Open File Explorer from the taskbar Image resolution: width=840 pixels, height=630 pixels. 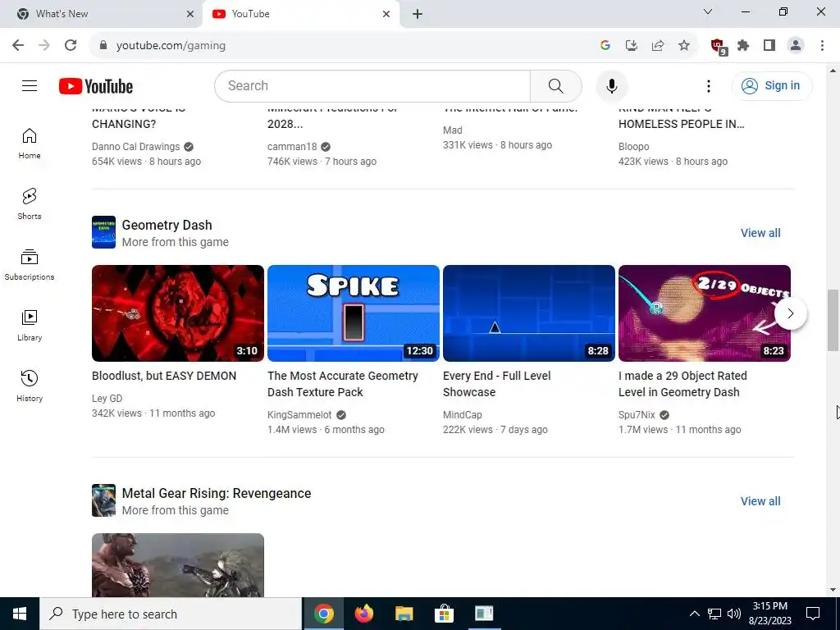click(x=404, y=614)
